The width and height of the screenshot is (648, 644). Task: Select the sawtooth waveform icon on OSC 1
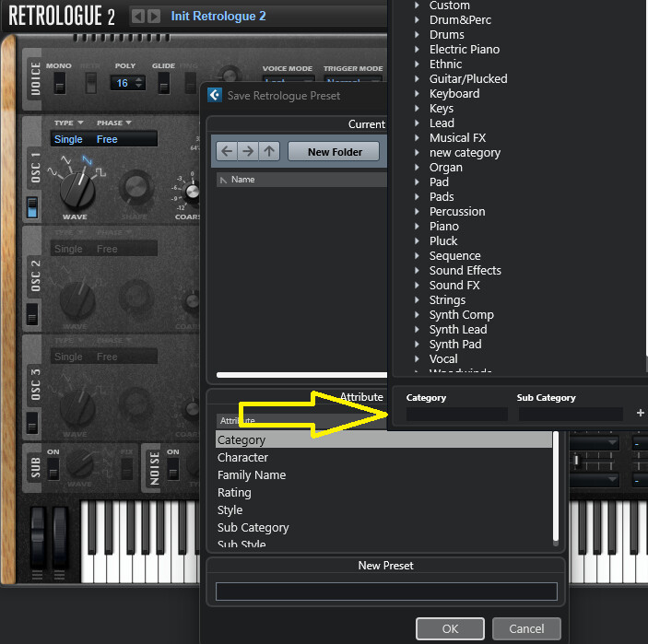pos(87,159)
